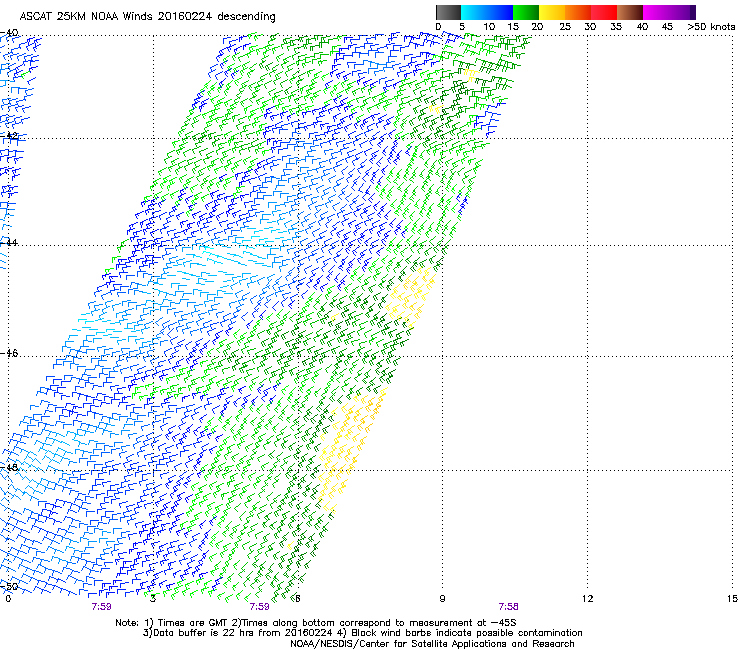Click the latitude label '-42'
740x650 pixels.
tap(9, 135)
